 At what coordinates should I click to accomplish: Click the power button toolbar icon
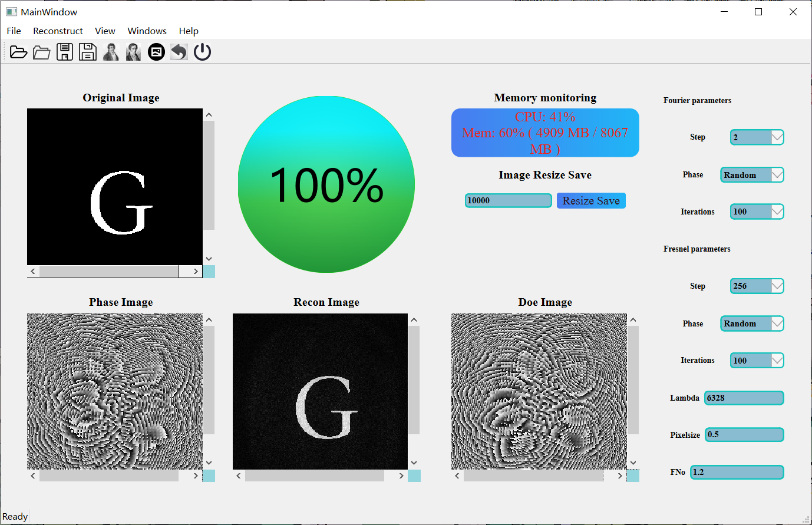[202, 52]
